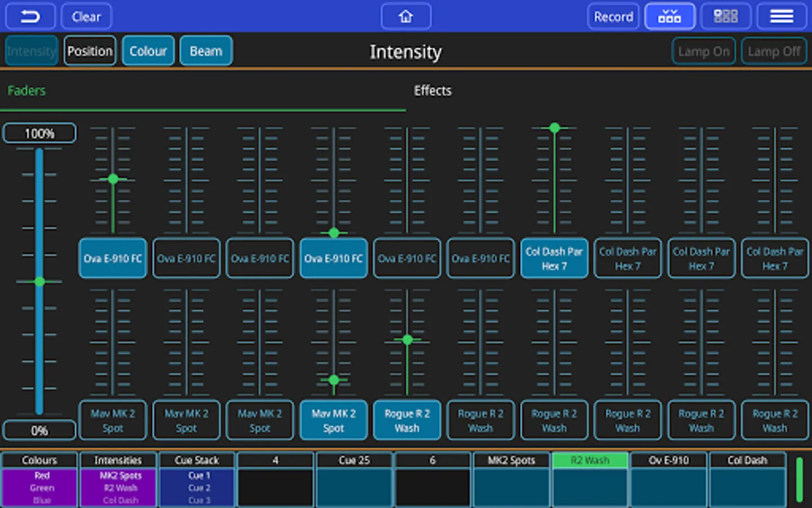Go to the home screen icon
The image size is (812, 508).
coord(406,17)
